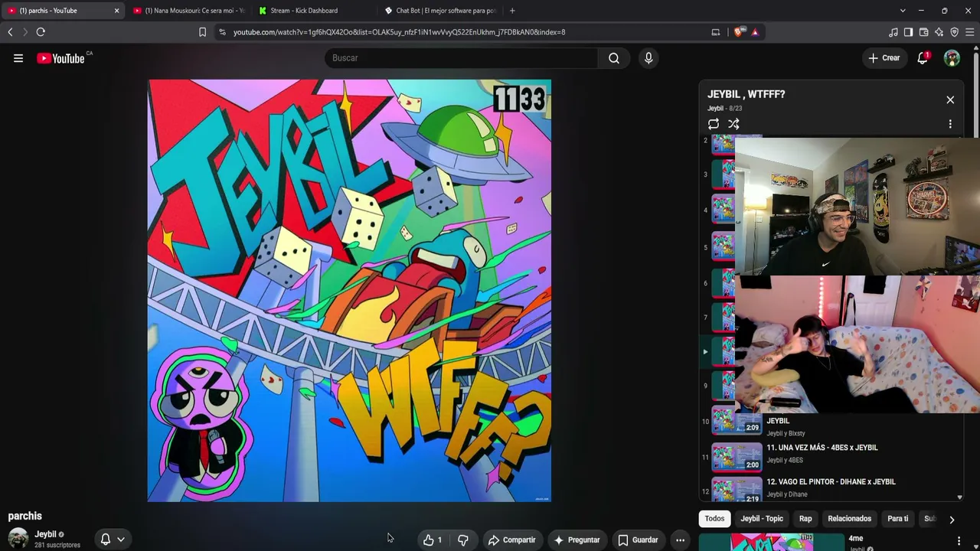The height and width of the screenshot is (551, 980).
Task: Start voice search with the microphone
Action: (648, 58)
